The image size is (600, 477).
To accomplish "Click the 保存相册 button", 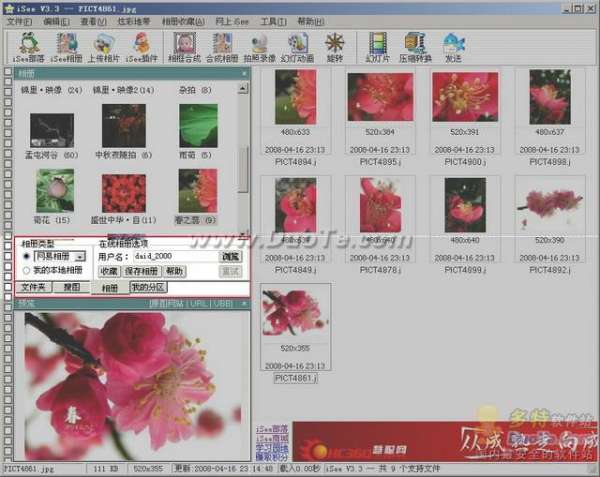I will (x=141, y=271).
